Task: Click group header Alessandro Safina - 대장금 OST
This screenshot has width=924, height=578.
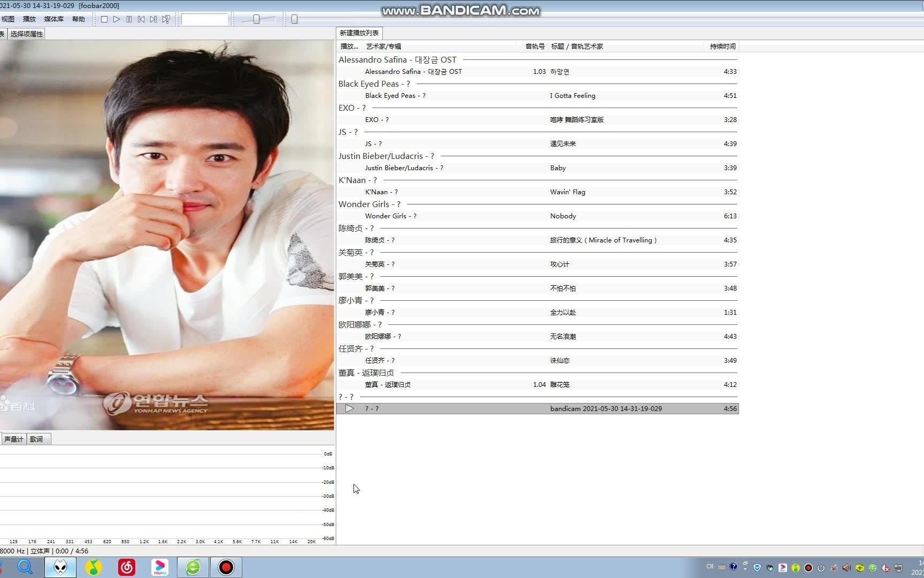Action: [x=537, y=60]
